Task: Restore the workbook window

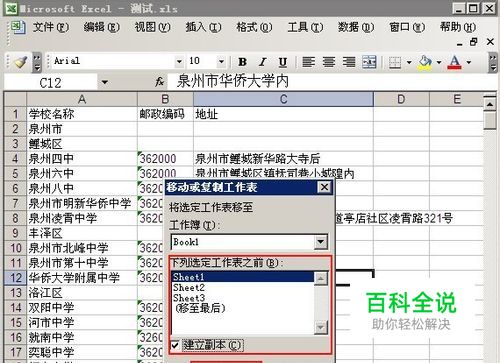Action: coord(474,42)
